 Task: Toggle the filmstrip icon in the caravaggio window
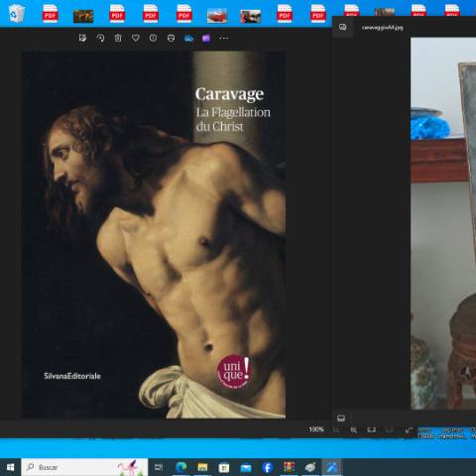341,418
